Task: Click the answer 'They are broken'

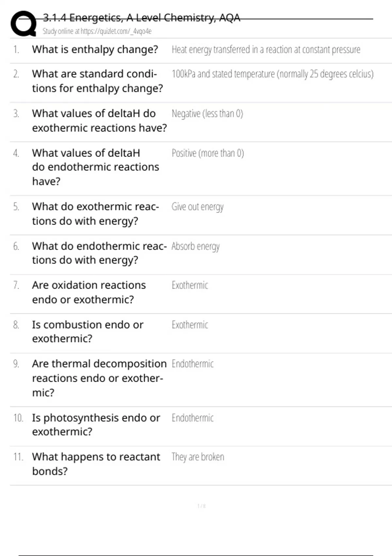Action: [198, 457]
